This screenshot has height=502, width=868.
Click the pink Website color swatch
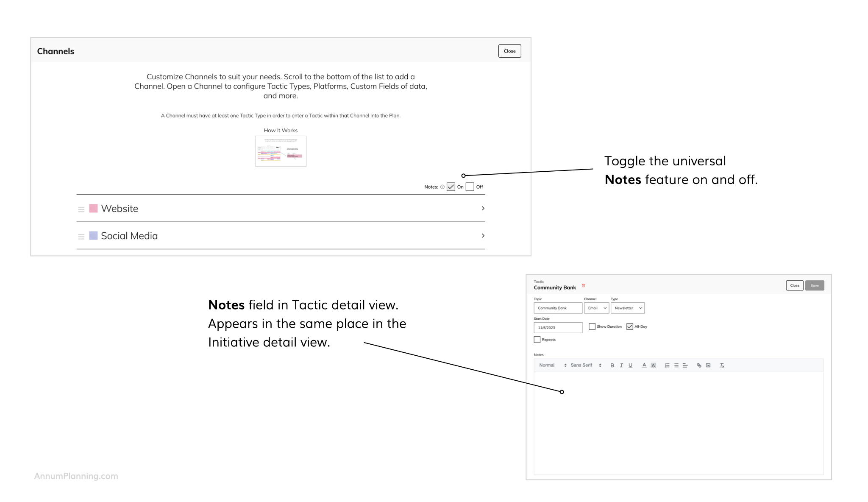tap(94, 209)
